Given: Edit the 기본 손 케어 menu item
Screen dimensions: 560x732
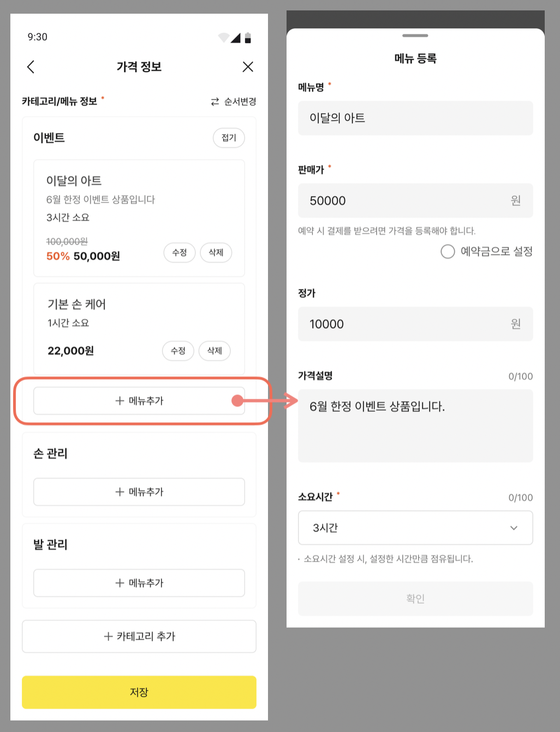Looking at the screenshot, I should tap(178, 351).
